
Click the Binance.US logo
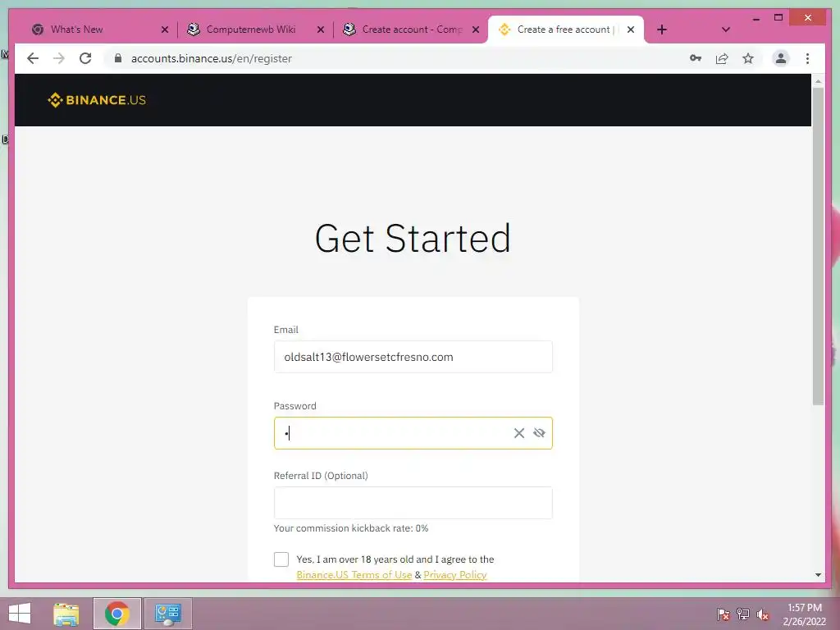coord(97,100)
